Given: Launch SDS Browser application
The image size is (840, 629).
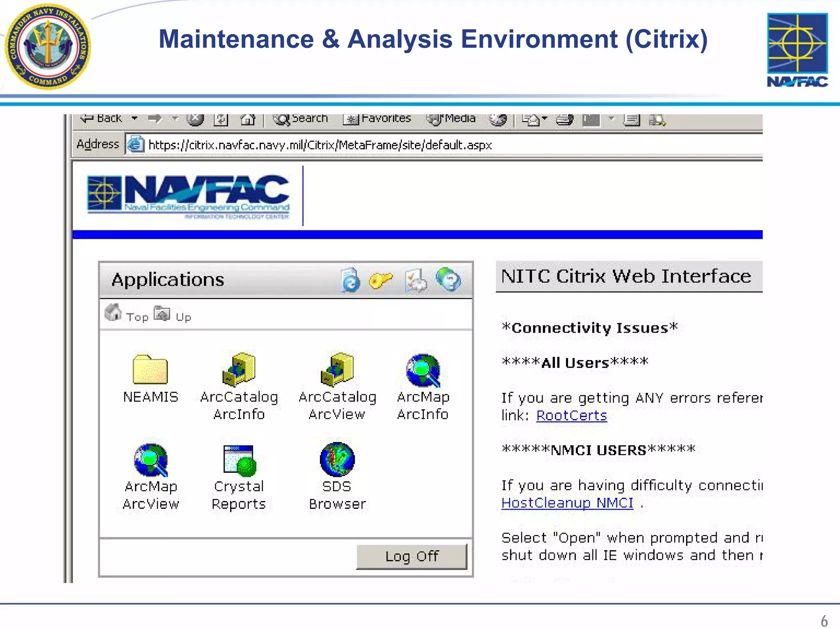Looking at the screenshot, I should pos(337,476).
